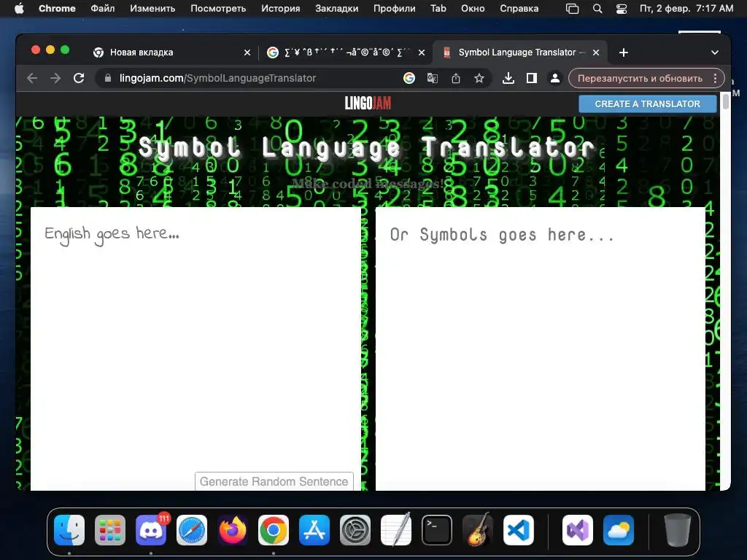
Task: Open Safari from the dock
Action: pos(192,529)
